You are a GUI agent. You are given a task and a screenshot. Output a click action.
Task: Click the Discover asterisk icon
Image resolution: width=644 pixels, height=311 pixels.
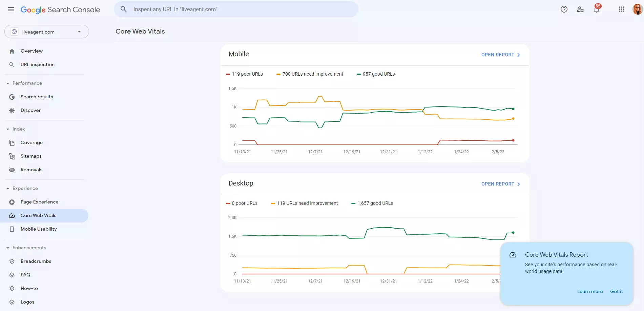pyautogui.click(x=12, y=110)
